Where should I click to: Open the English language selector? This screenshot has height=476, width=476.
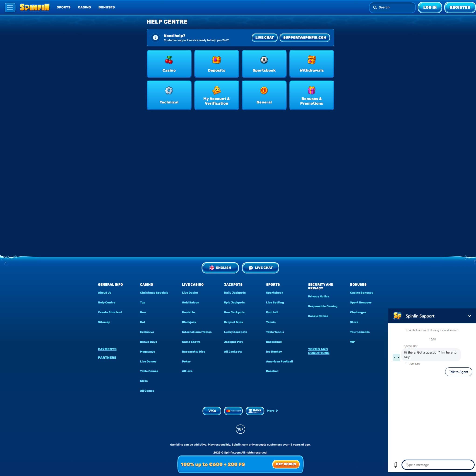[220, 267]
